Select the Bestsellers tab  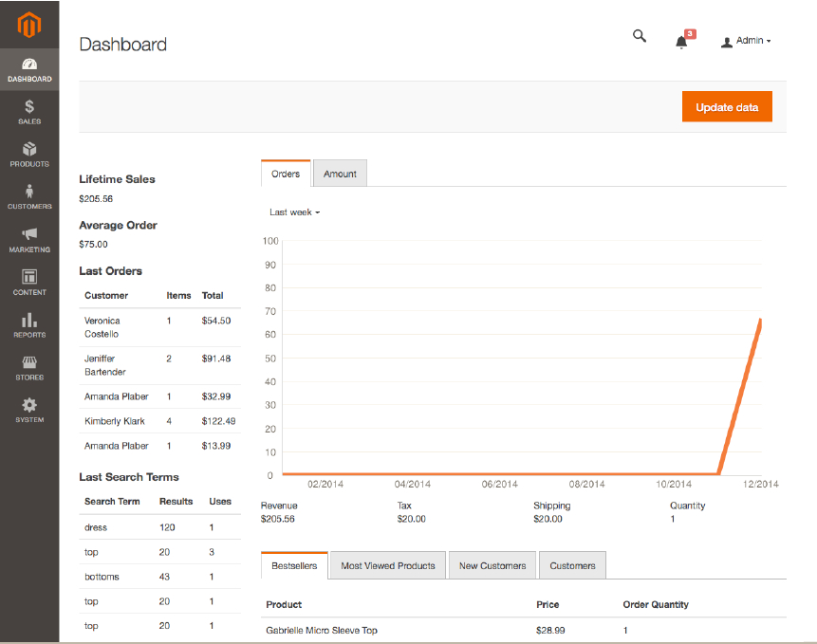[x=294, y=565]
